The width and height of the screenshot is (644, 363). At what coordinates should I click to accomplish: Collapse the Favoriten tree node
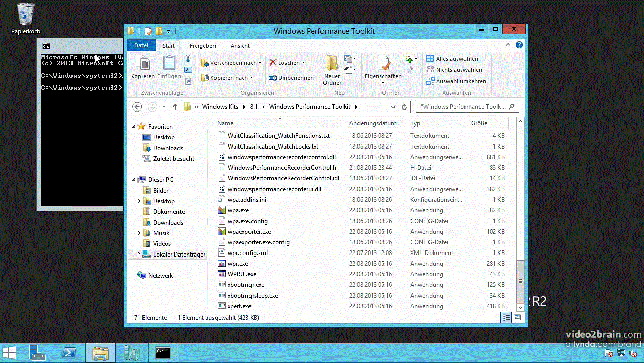click(134, 127)
